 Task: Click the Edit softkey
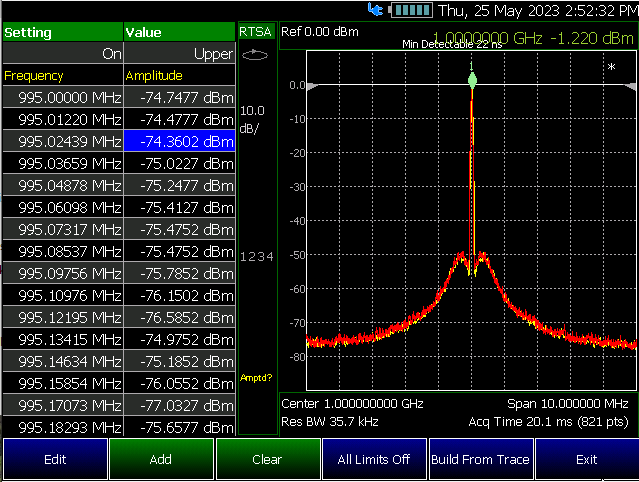click(55, 459)
